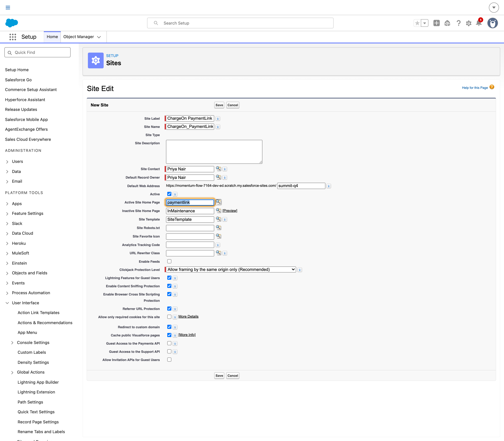This screenshot has height=441, width=504.
Task: Click the Site Contact lookup icon
Action: pyautogui.click(x=219, y=169)
